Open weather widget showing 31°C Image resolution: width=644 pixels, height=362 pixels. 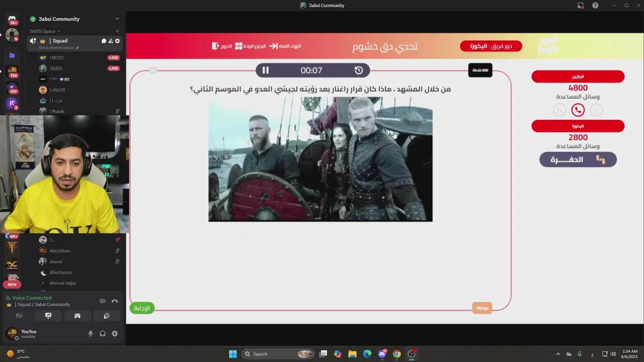point(18,354)
